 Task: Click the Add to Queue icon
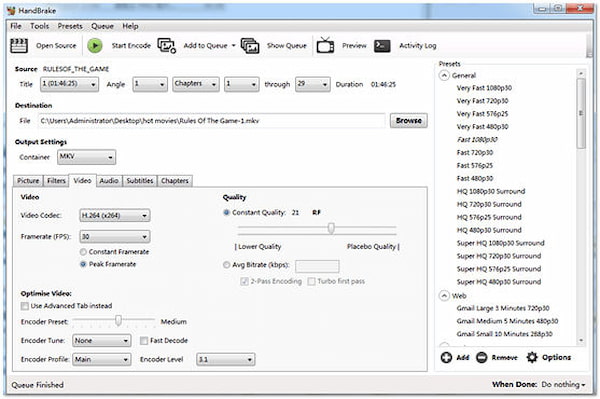tap(167, 46)
